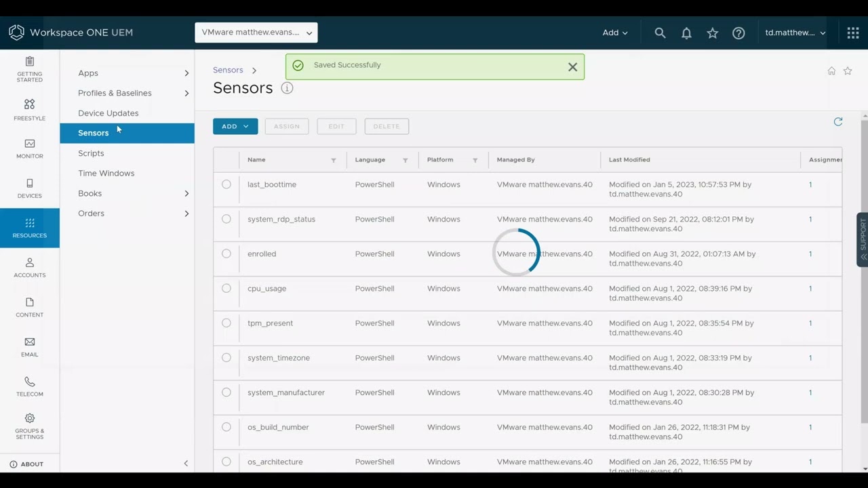Click the DELETE button
This screenshot has width=868, height=488.
click(387, 126)
